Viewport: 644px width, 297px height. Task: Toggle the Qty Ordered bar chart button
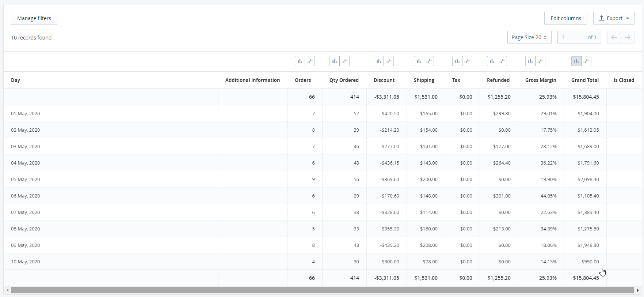click(335, 61)
